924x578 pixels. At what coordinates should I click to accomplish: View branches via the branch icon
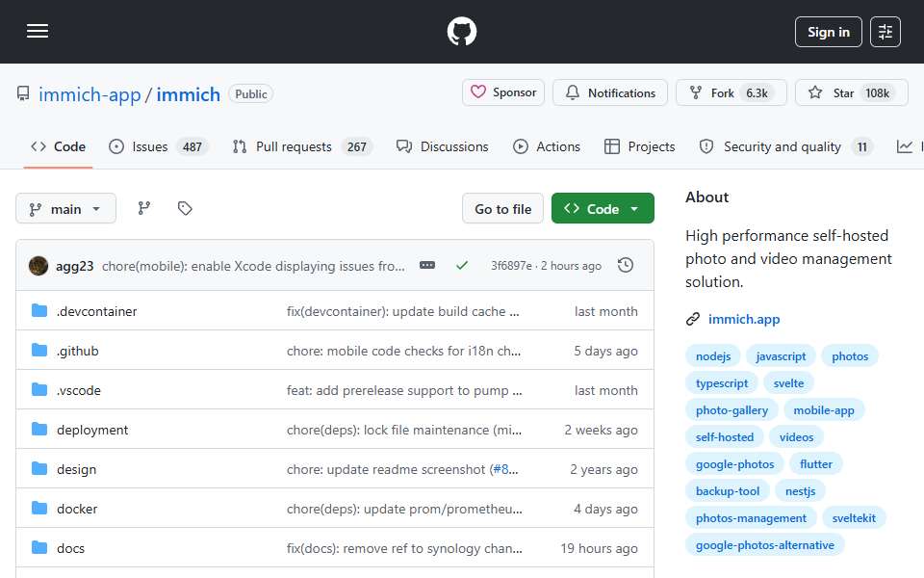pyautogui.click(x=143, y=208)
